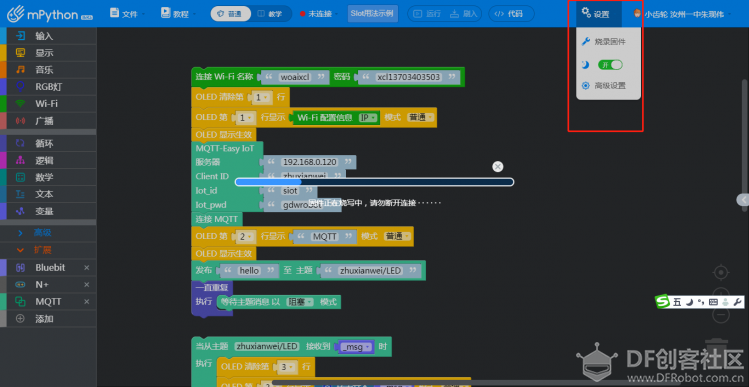Click the Sogou input method S icon
This screenshot has height=387, width=749.
pyautogui.click(x=663, y=301)
